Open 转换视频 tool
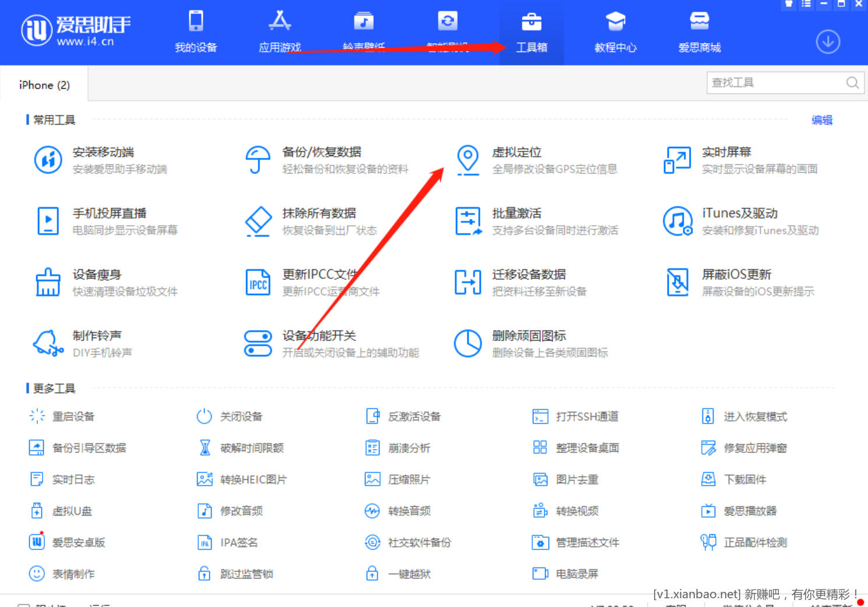Image resolution: width=868 pixels, height=607 pixels. pyautogui.click(x=565, y=511)
